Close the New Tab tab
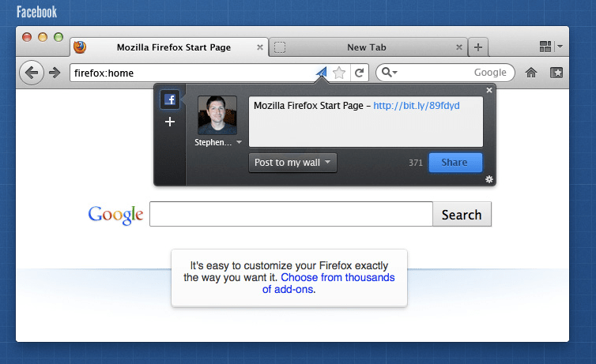 click(x=459, y=47)
